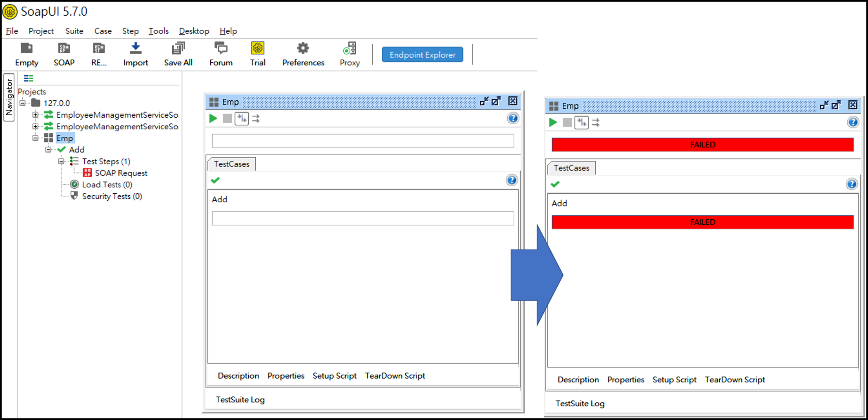This screenshot has height=420, width=868.
Task: Click the Empty project toolbar icon
Action: [x=27, y=49]
